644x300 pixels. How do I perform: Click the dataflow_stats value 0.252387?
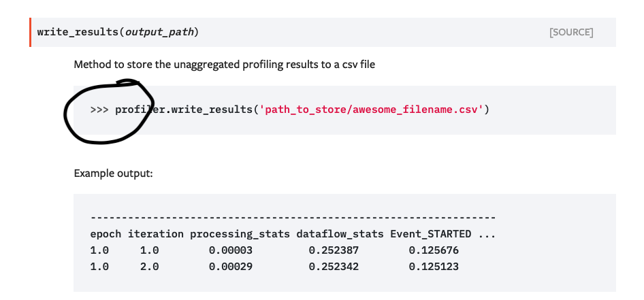point(334,250)
